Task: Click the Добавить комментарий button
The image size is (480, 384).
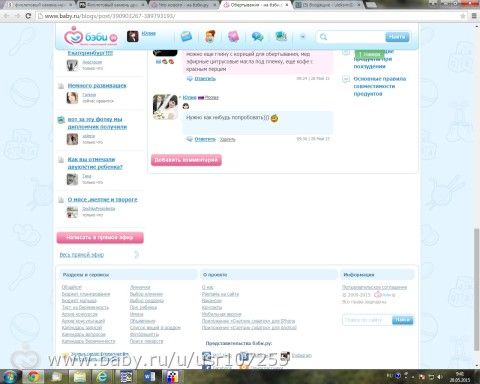Action: (x=186, y=160)
